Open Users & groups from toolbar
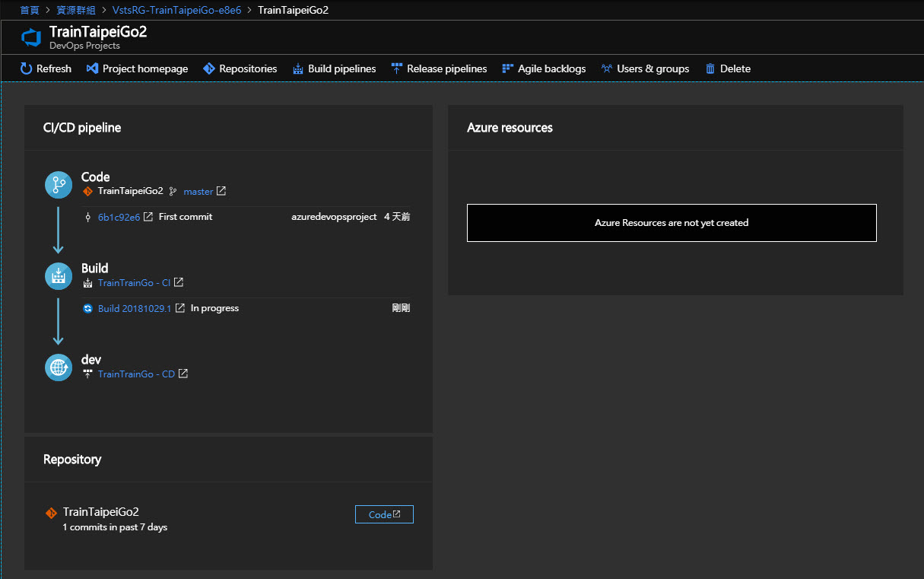Viewport: 924px width, 579px height. click(645, 68)
